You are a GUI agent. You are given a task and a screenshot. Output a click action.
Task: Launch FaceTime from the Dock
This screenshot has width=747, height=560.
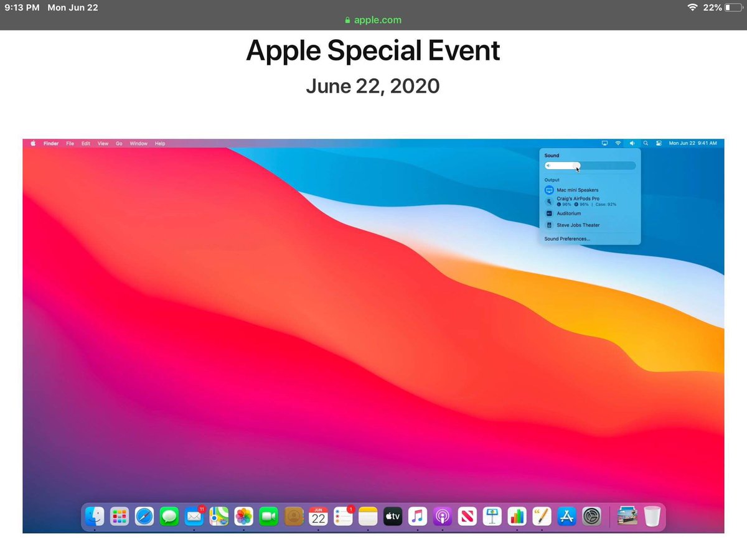coord(268,516)
